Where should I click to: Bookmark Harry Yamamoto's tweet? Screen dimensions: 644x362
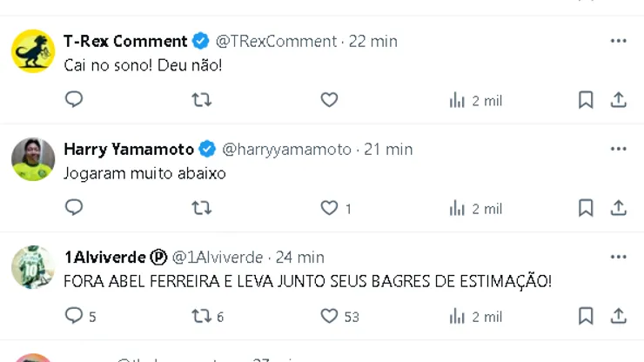(586, 208)
